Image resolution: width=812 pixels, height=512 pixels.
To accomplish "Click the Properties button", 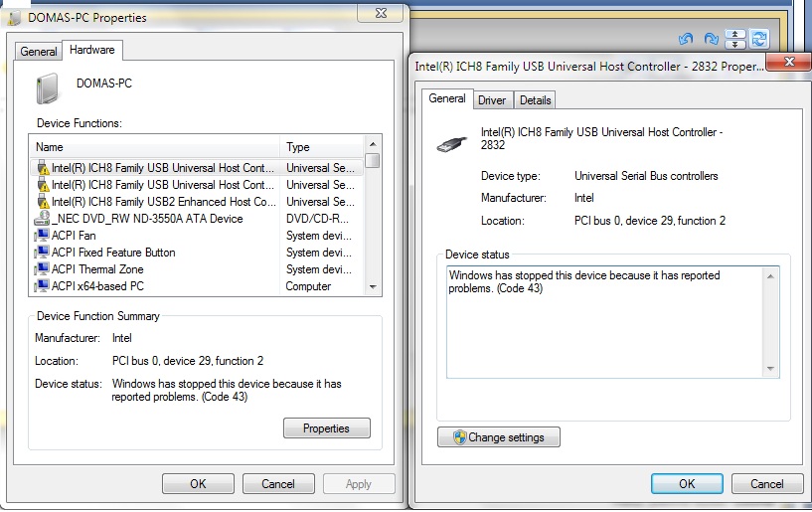I will click(x=327, y=428).
